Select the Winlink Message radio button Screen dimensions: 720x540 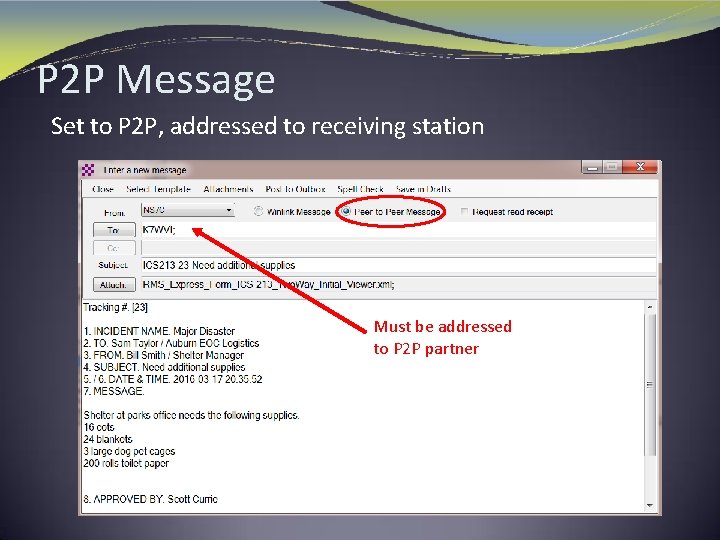[x=259, y=211]
